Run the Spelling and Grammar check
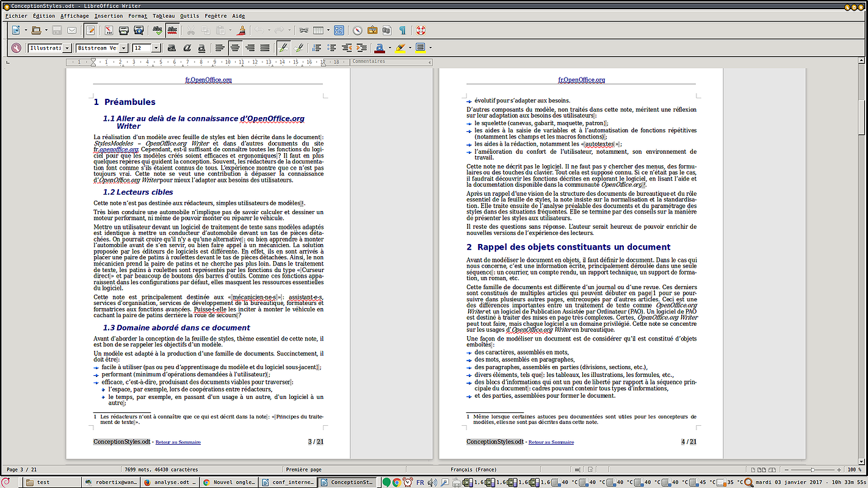868x488 pixels. [x=158, y=30]
